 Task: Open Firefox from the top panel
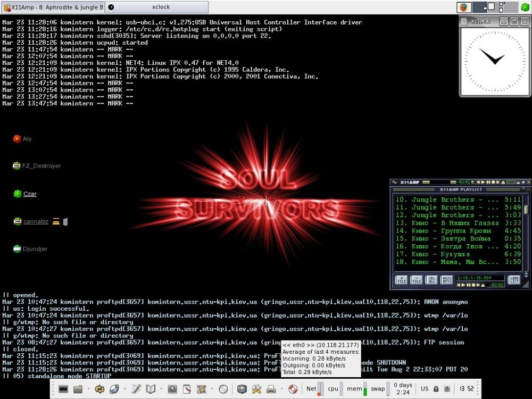point(463,7)
